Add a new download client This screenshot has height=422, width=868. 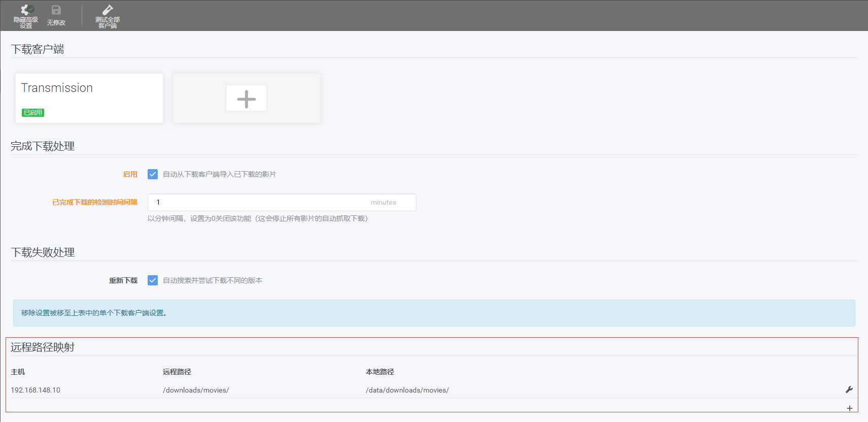[x=247, y=98]
